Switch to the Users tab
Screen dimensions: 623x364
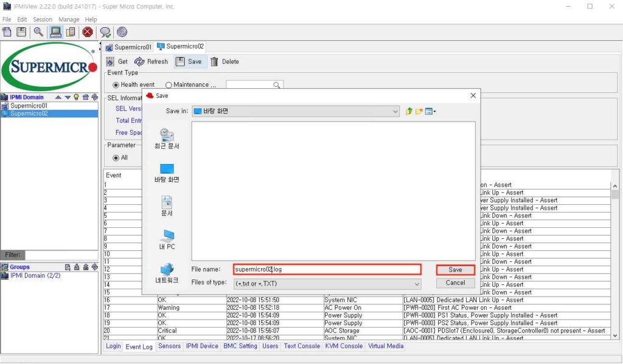pos(270,346)
